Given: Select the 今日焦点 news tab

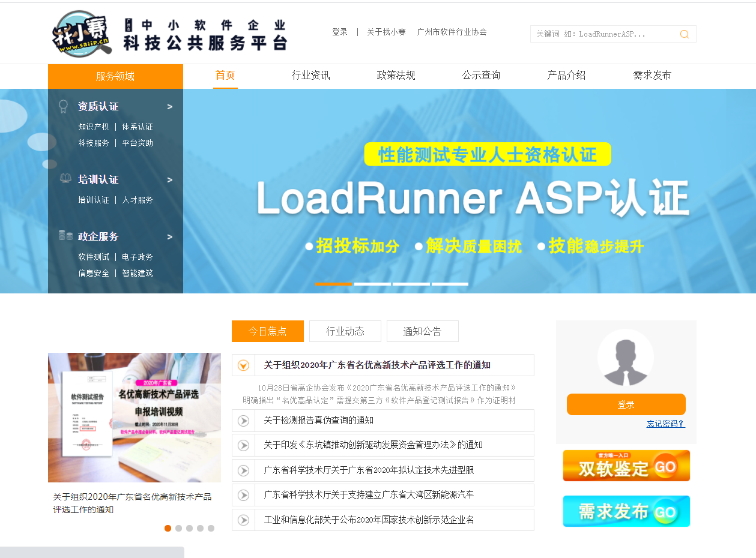Looking at the screenshot, I should tap(268, 331).
